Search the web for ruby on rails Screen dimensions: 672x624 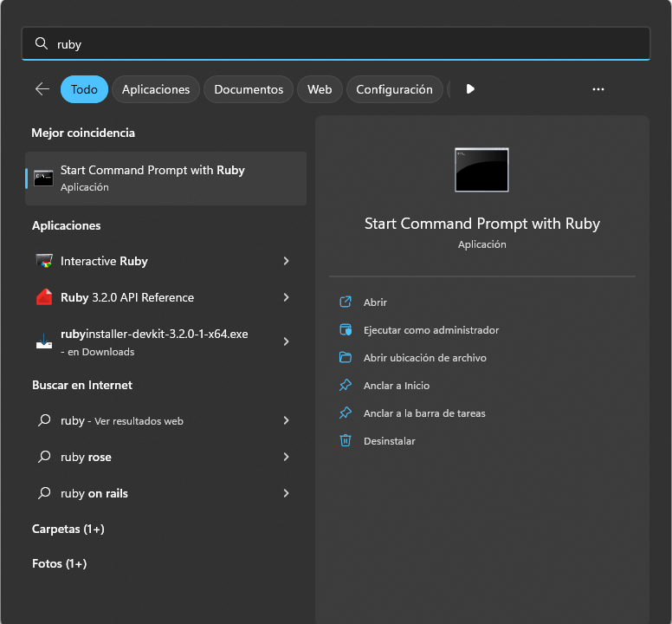coord(166,493)
